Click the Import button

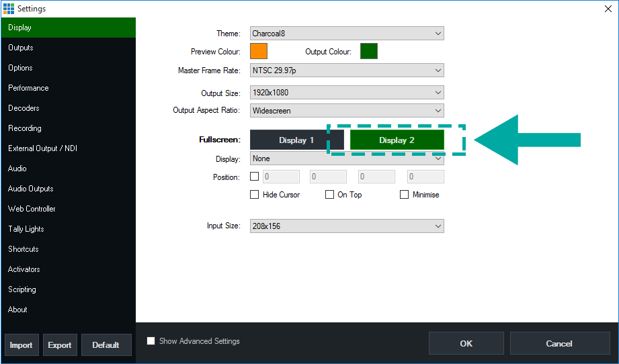pos(21,345)
